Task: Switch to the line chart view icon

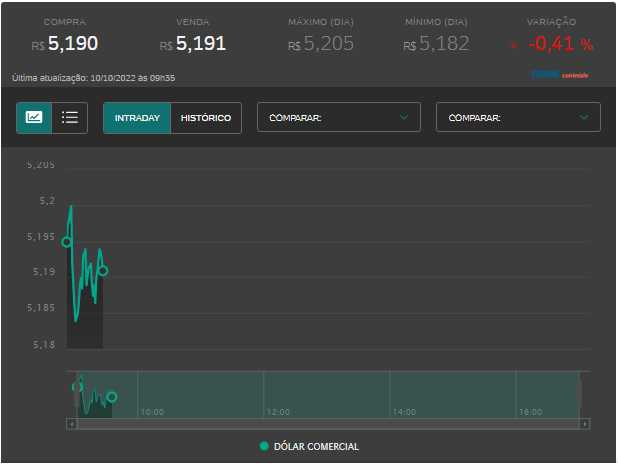Action: [34, 117]
